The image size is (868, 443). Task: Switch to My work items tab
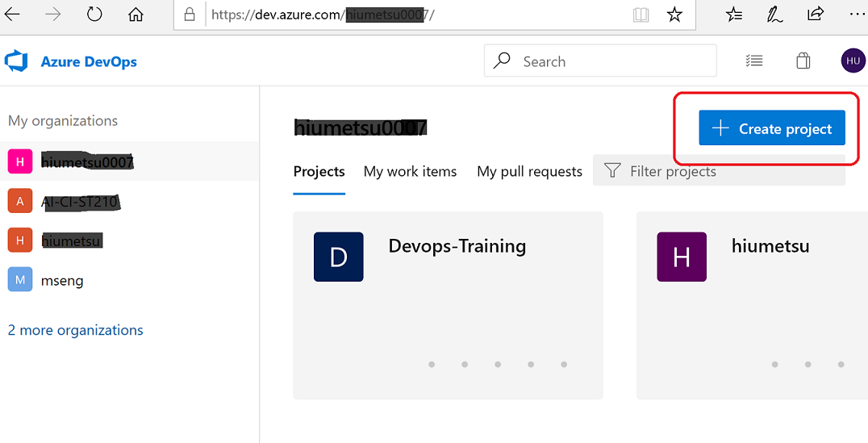tap(410, 172)
